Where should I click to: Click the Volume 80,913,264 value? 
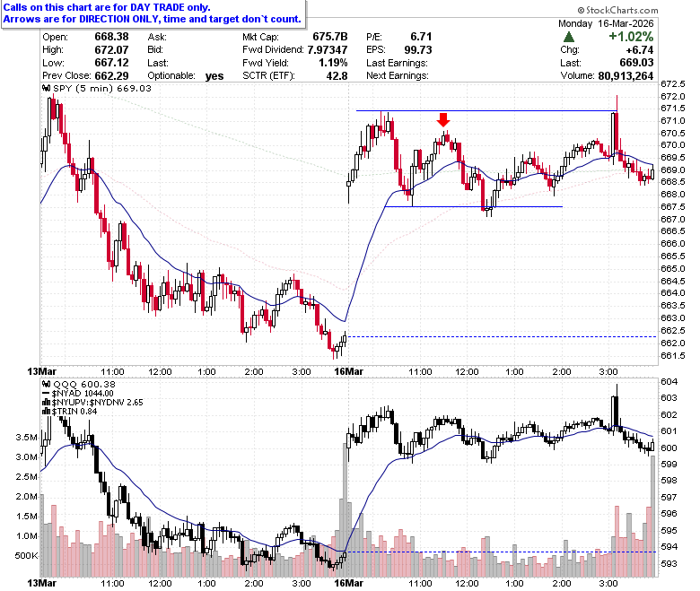click(626, 76)
